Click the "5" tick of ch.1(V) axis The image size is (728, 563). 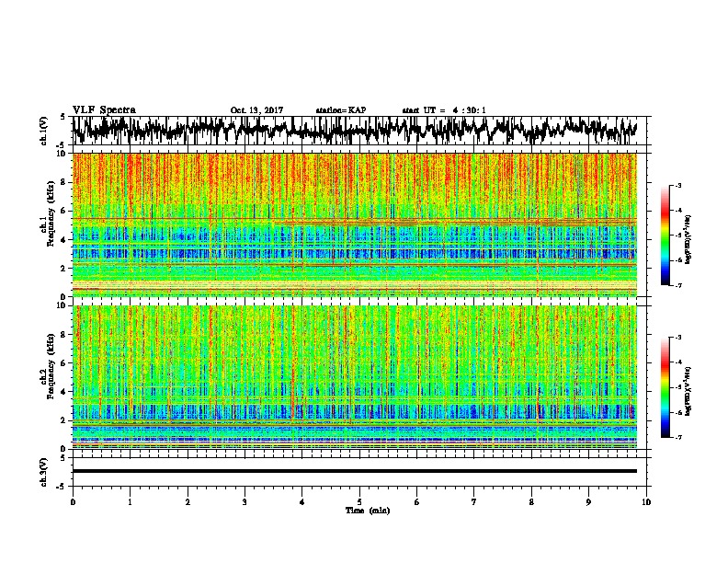(63, 117)
